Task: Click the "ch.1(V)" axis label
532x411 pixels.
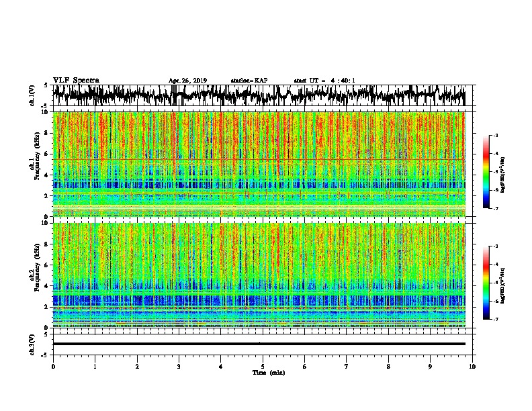Action: point(32,95)
